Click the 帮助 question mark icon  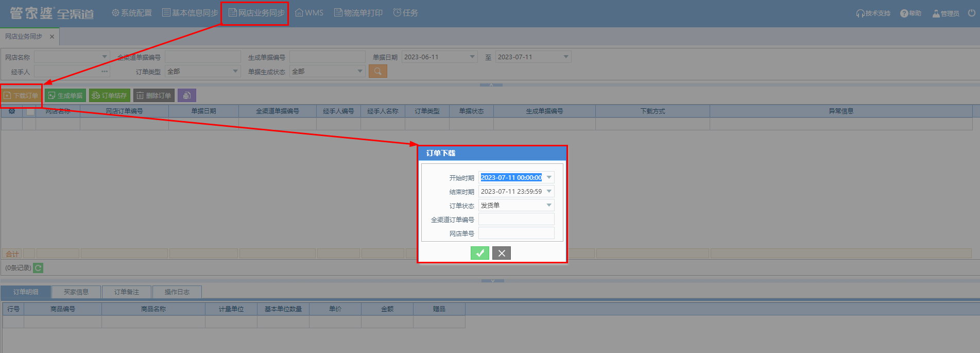pyautogui.click(x=904, y=13)
